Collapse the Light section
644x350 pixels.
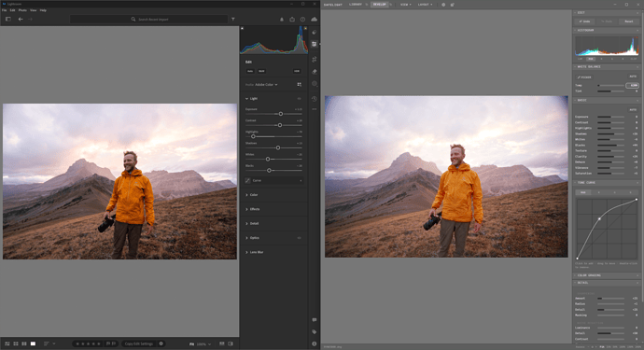click(246, 99)
